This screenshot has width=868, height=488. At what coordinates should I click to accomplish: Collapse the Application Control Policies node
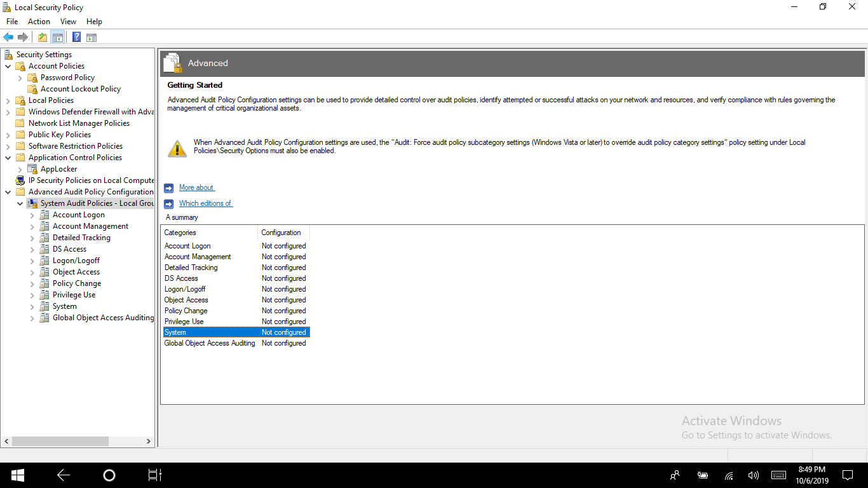8,158
